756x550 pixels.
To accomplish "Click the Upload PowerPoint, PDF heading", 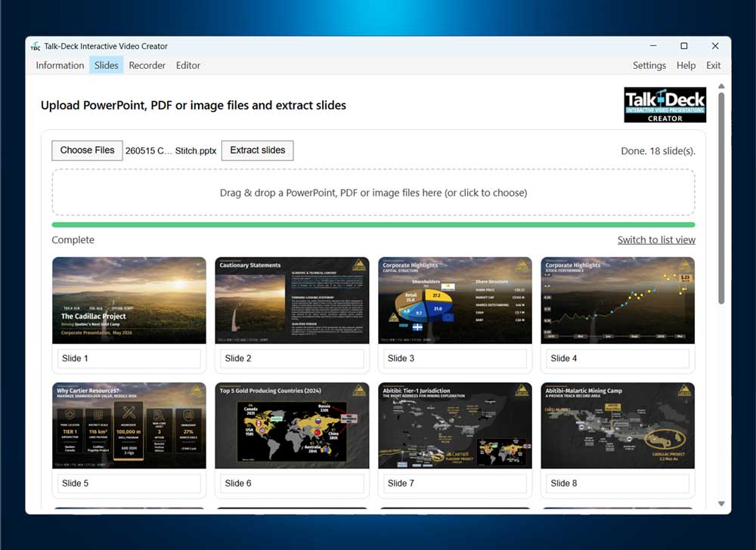I will point(194,106).
